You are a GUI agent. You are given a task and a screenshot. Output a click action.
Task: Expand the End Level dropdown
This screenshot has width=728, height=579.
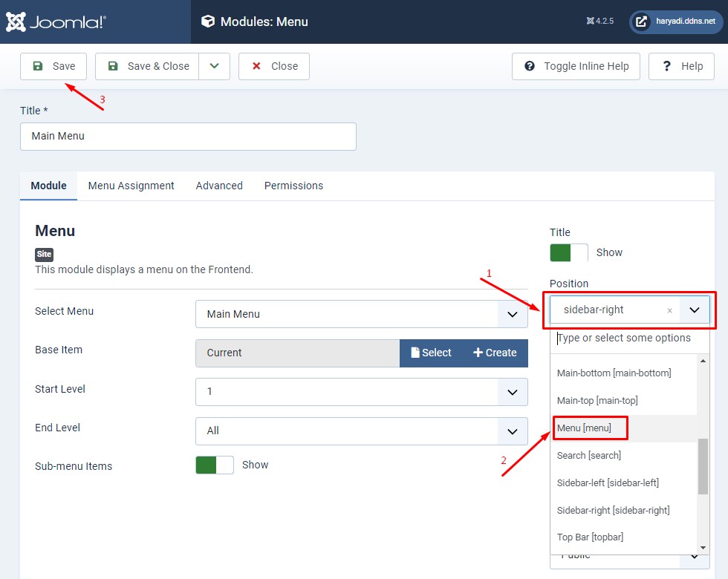coord(362,431)
